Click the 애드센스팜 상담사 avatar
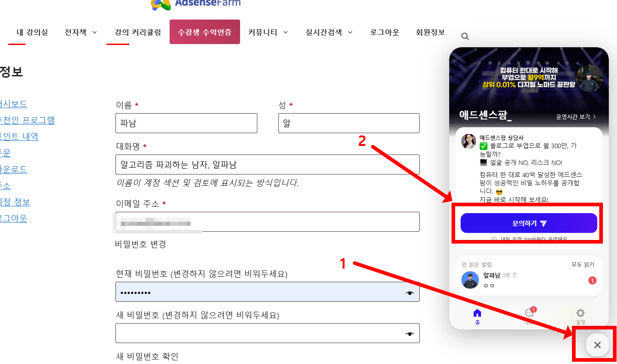This screenshot has height=364, width=617. pyautogui.click(x=468, y=141)
